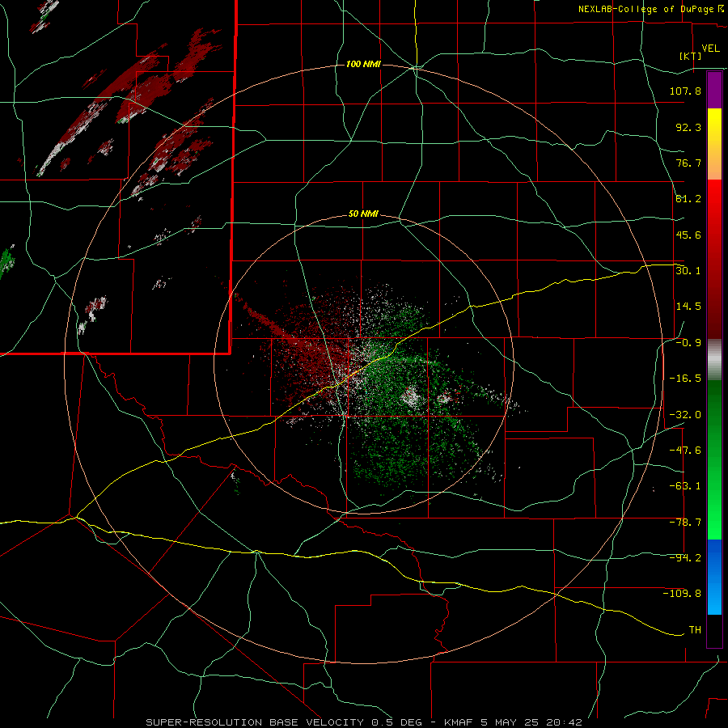Click the 100 NMI range ring label
Image resolution: width=728 pixels, height=728 pixels.
click(x=363, y=64)
